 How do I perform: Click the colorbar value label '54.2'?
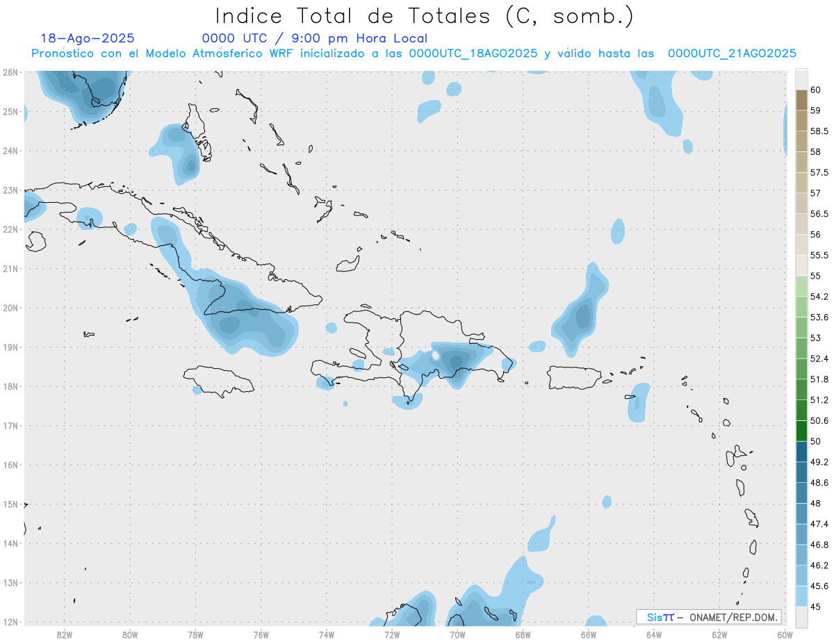click(820, 297)
